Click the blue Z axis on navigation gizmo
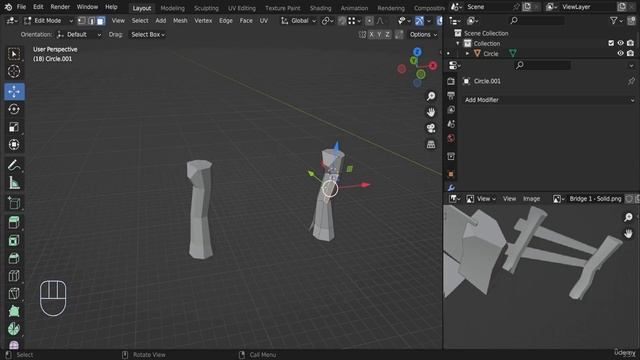Image resolution: width=640 pixels, height=360 pixels. coord(417,52)
